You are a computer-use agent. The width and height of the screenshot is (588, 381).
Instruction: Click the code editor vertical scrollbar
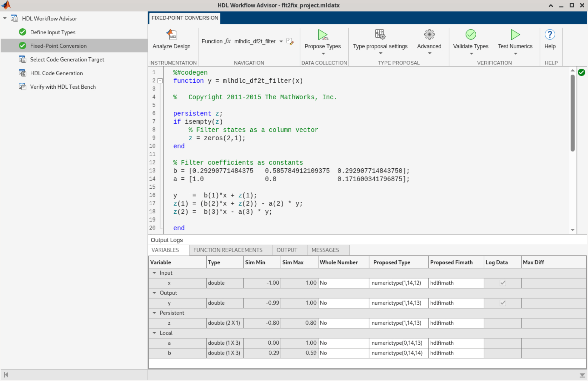573,113
